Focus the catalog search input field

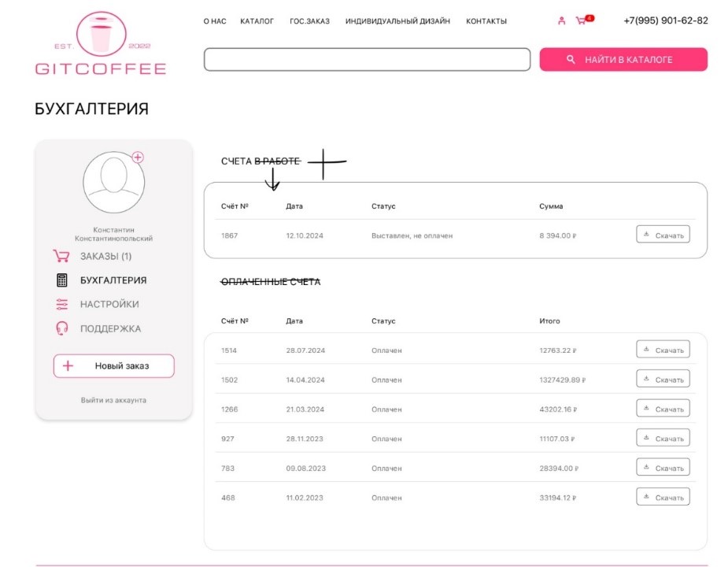368,60
